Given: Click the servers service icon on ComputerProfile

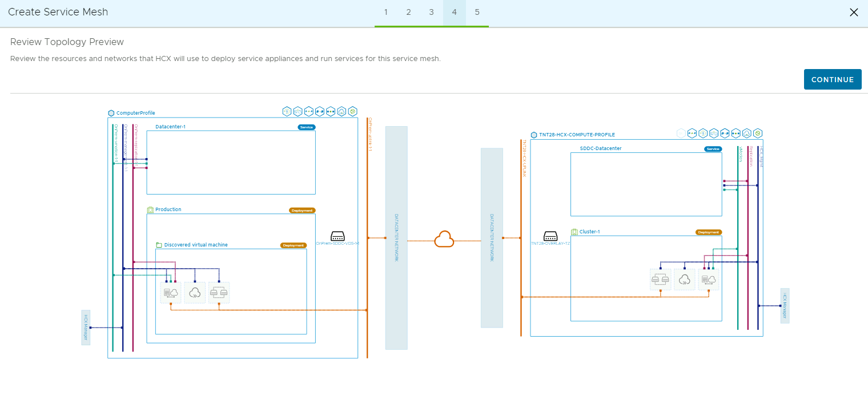Looking at the screenshot, I should pos(298,111).
